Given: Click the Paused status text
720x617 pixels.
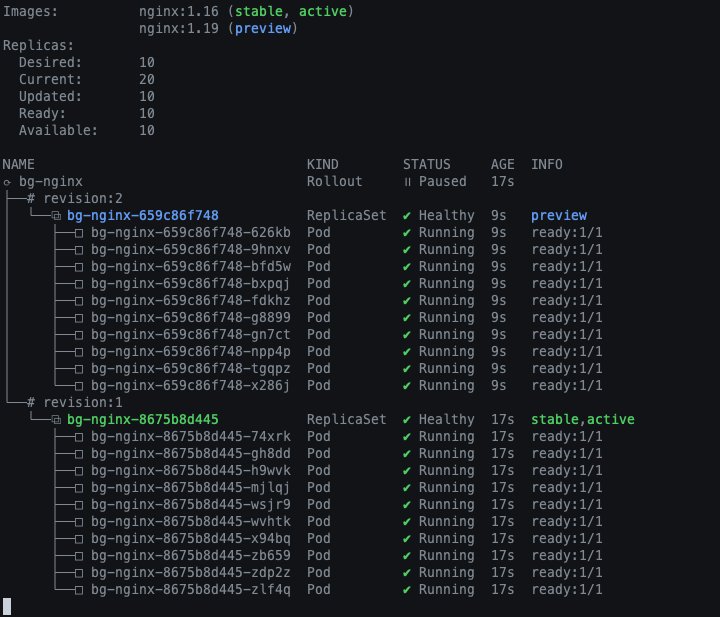Looking at the screenshot, I should tap(443, 181).
